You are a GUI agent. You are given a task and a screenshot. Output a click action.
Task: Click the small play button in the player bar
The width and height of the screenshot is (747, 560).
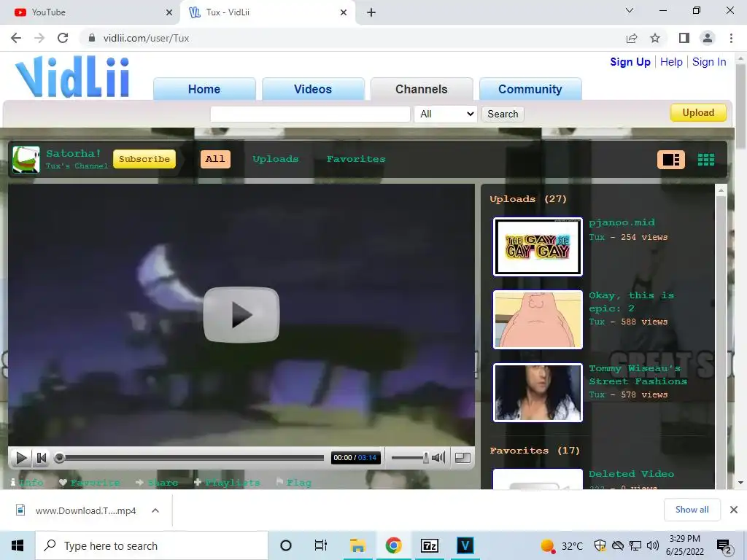click(x=21, y=458)
